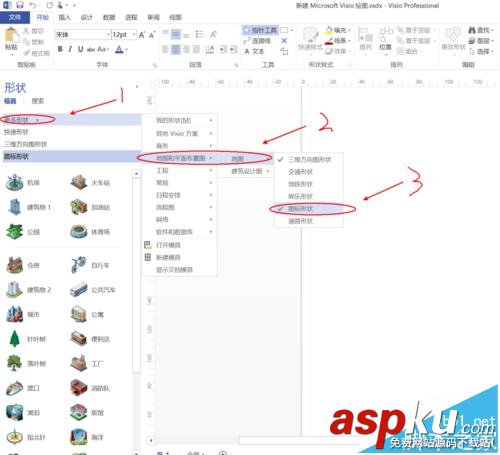Switch to the Data (数据) ribbon tab
The width and height of the screenshot is (500, 455).
tap(109, 17)
